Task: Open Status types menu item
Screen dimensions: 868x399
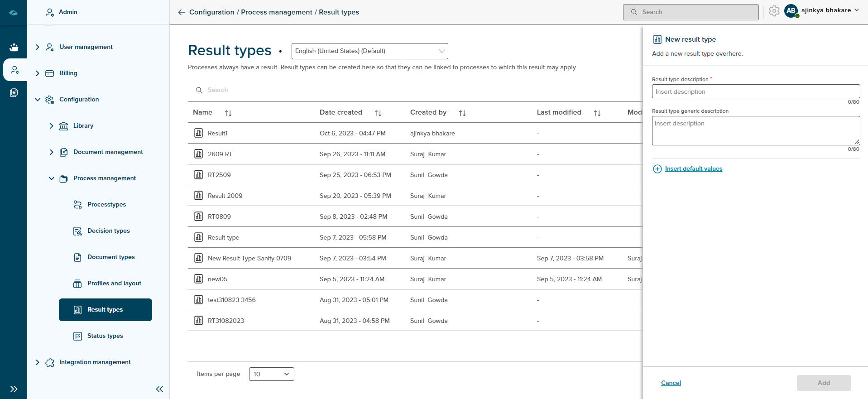Action: (105, 336)
